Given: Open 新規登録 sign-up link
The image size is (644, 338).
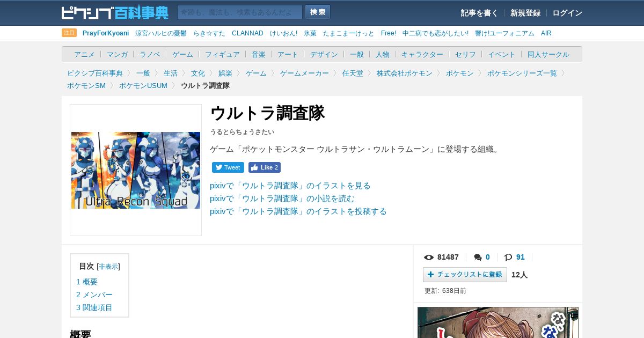Looking at the screenshot, I should click(525, 13).
